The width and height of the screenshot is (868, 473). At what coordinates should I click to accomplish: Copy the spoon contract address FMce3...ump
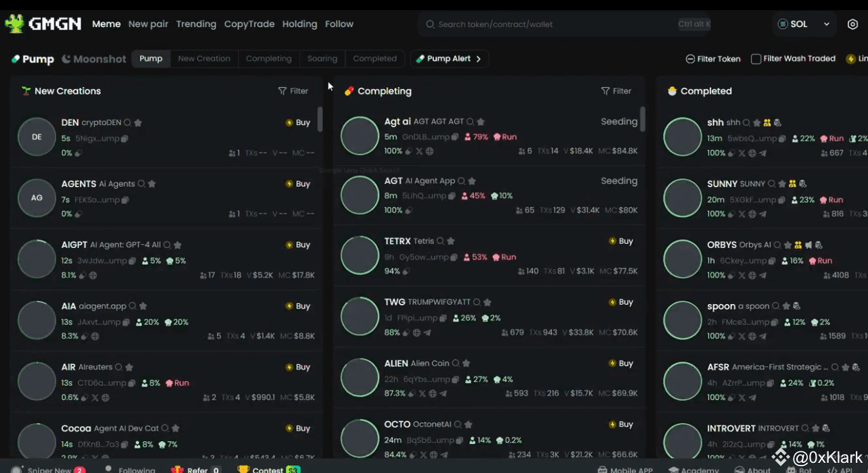775,322
